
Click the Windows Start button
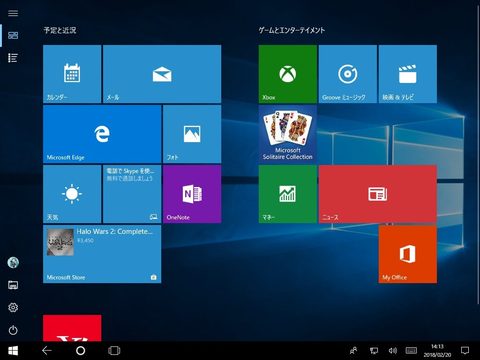coord(13,351)
